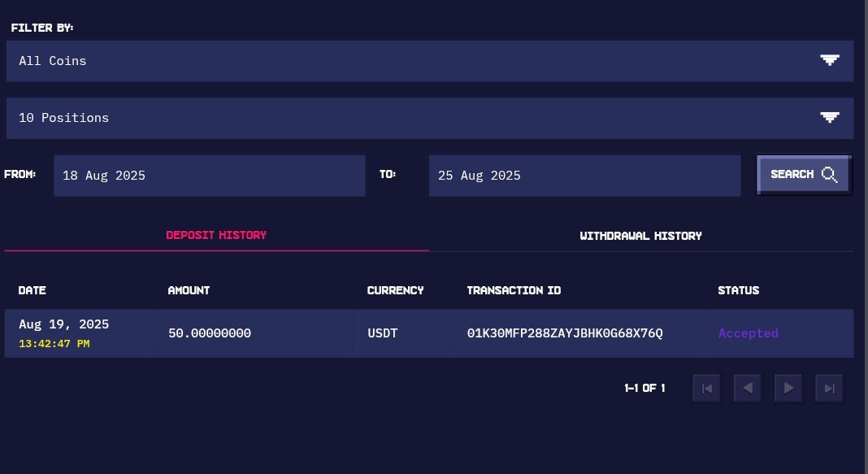Click the first page pagination icon
Screen dimensions: 868x474
[x=706, y=389]
